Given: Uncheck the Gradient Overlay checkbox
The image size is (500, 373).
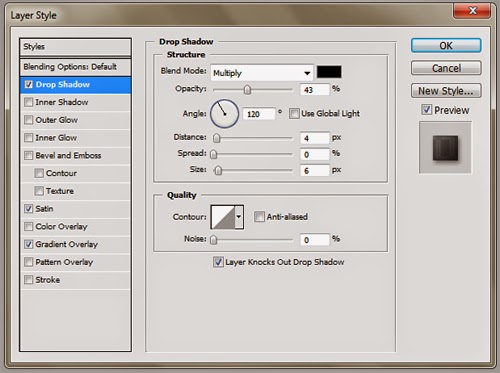Looking at the screenshot, I should coord(29,244).
